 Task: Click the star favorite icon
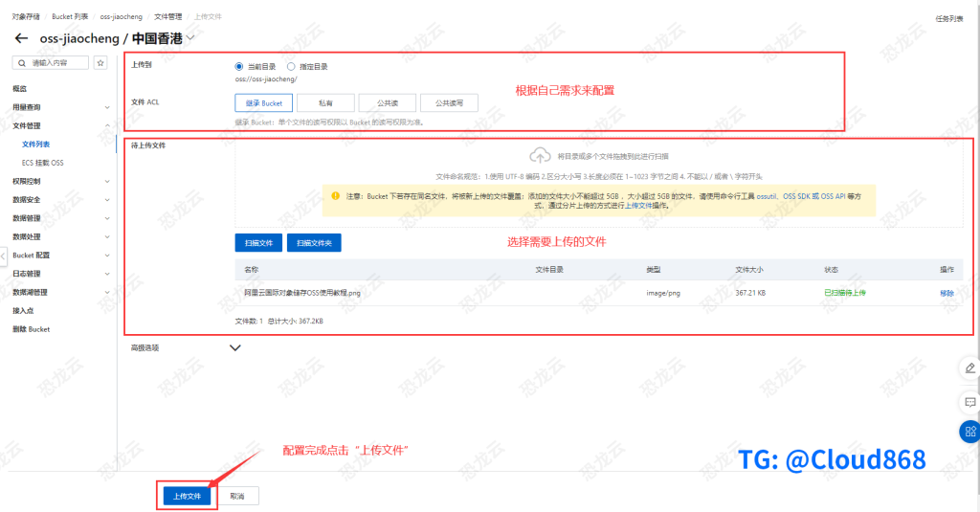100,62
